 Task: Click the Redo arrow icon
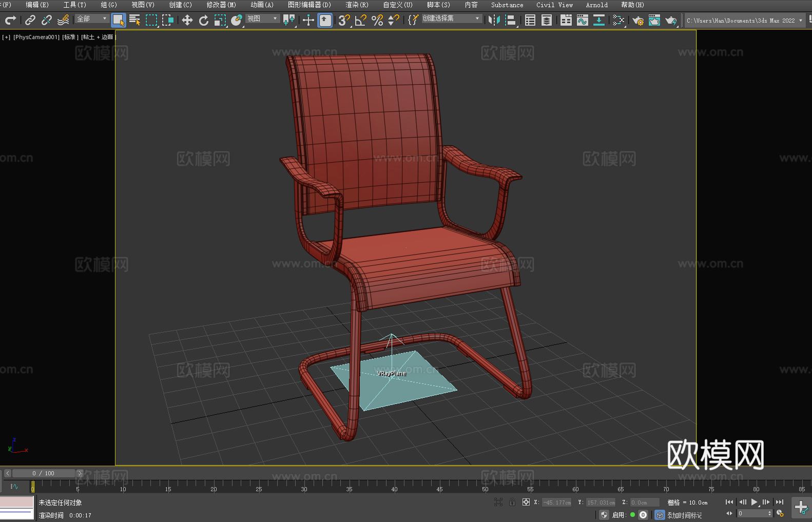pyautogui.click(x=10, y=20)
